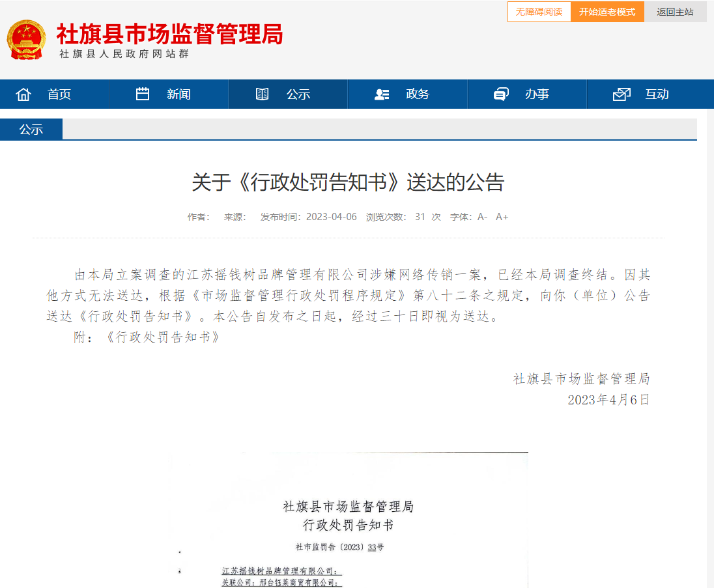
Task: Click the envelope icon next to 互动
Action: point(621,94)
